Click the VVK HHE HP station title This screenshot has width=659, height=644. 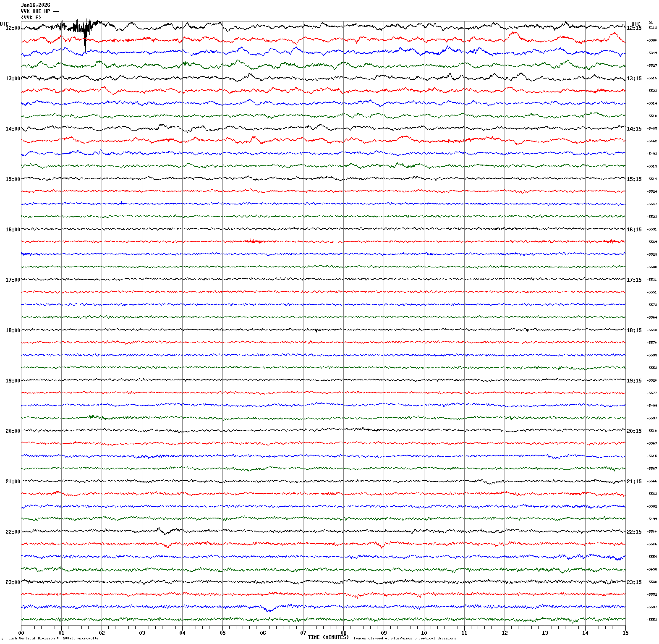[x=39, y=11]
